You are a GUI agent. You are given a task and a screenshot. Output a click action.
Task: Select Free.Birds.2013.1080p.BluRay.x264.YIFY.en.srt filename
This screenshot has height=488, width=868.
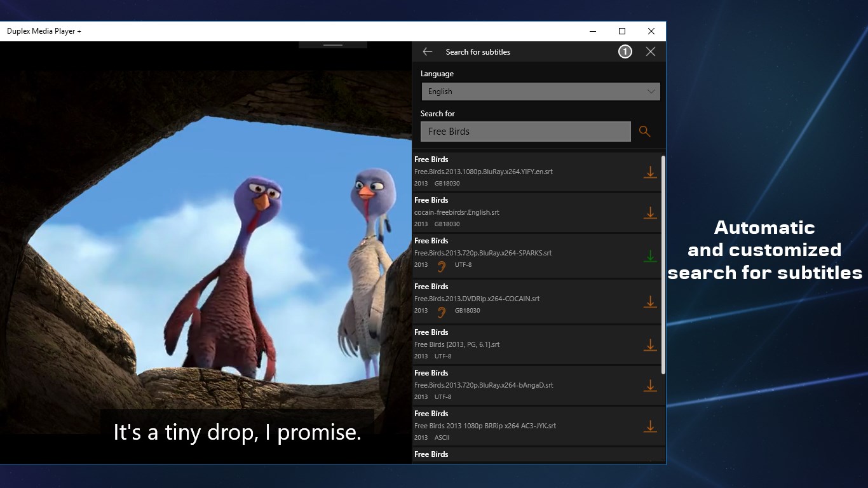484,172
